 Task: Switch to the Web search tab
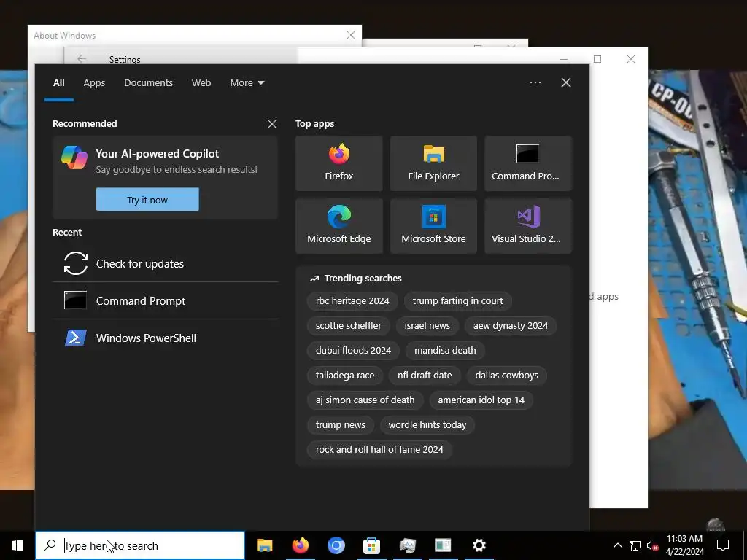click(x=201, y=83)
